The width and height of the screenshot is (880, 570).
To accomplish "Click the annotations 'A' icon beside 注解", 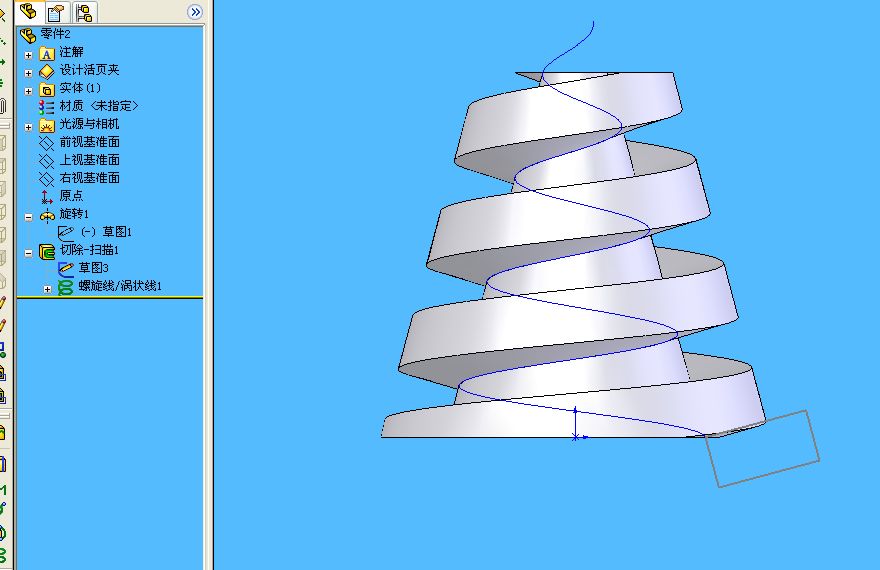I will coord(47,53).
